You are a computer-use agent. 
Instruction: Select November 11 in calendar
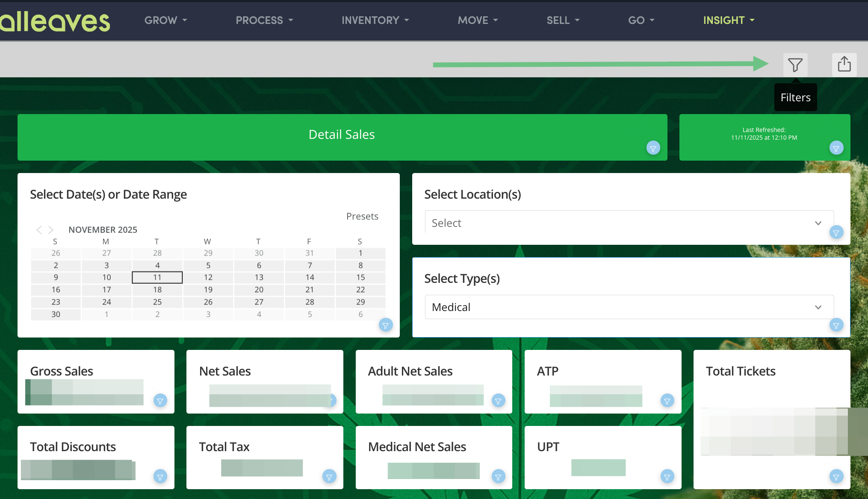pyautogui.click(x=157, y=277)
